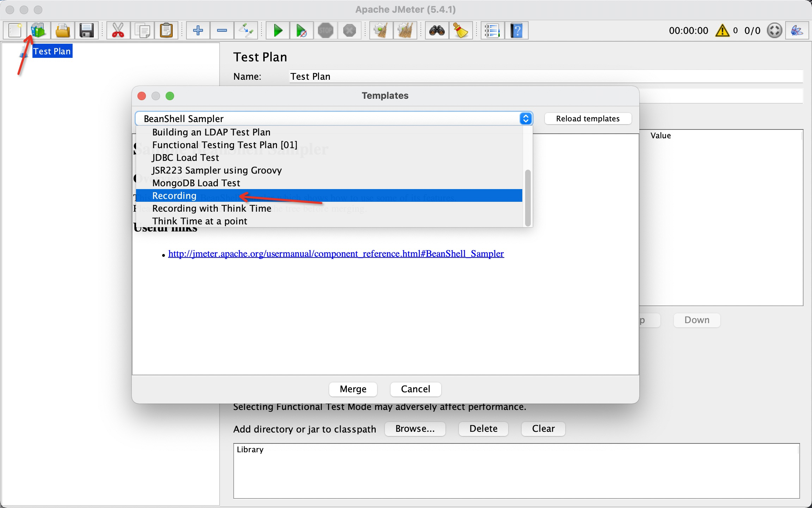Screen dimensions: 812x508
Task: Select the Test Plan tree node
Action: pos(52,51)
